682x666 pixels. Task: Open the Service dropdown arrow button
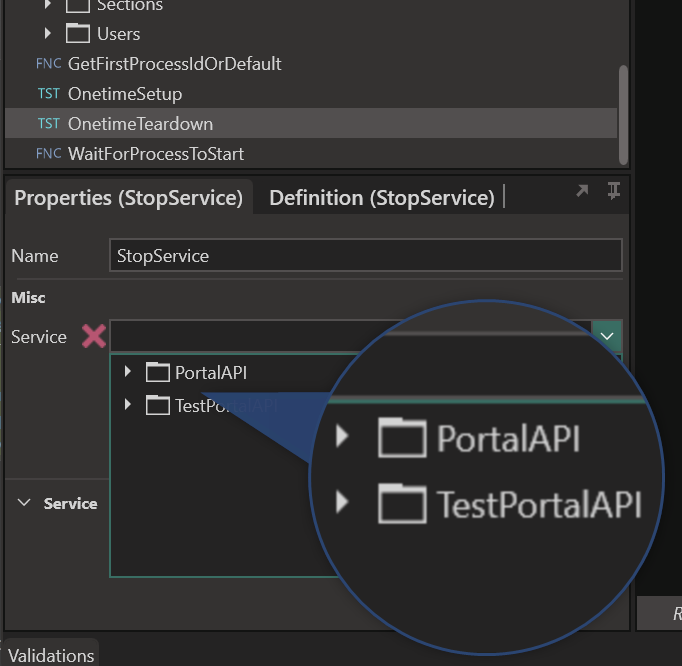[x=607, y=336]
